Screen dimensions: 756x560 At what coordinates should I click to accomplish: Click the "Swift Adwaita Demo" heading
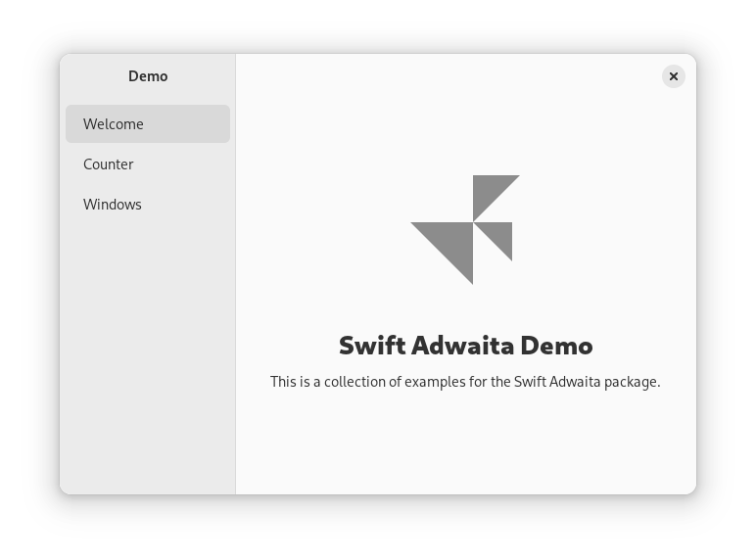point(465,346)
